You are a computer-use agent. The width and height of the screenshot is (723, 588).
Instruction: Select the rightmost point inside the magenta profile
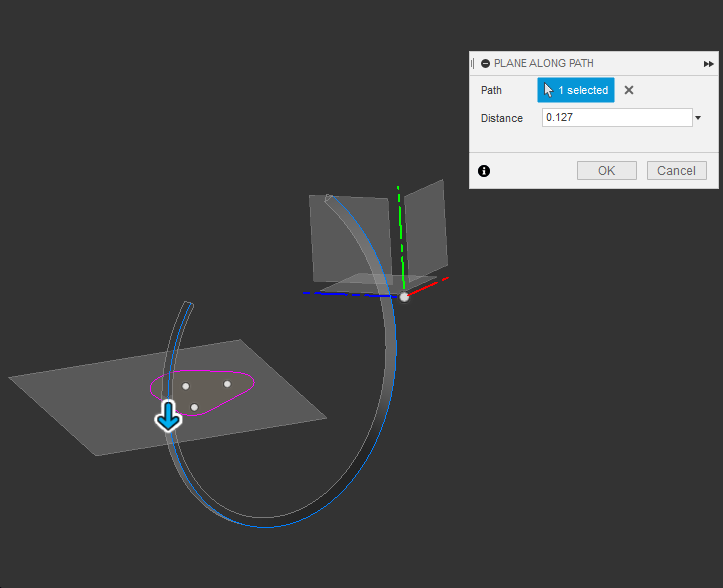[x=227, y=384]
